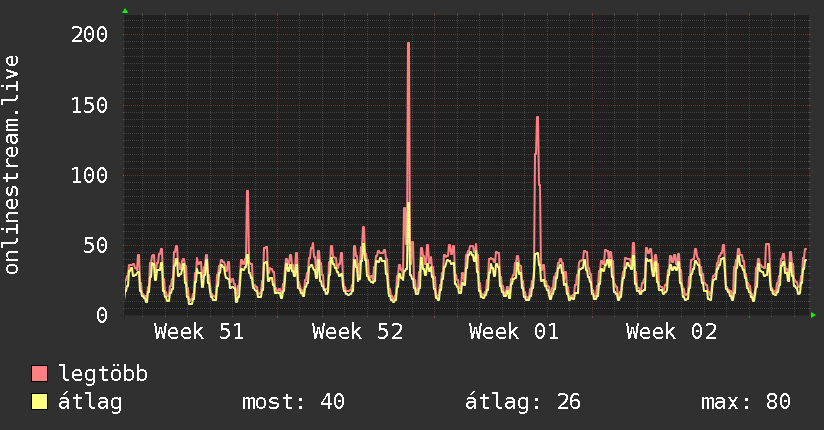Click the 150 y-axis tick label
Screen dimensions: 824x430
click(x=89, y=105)
